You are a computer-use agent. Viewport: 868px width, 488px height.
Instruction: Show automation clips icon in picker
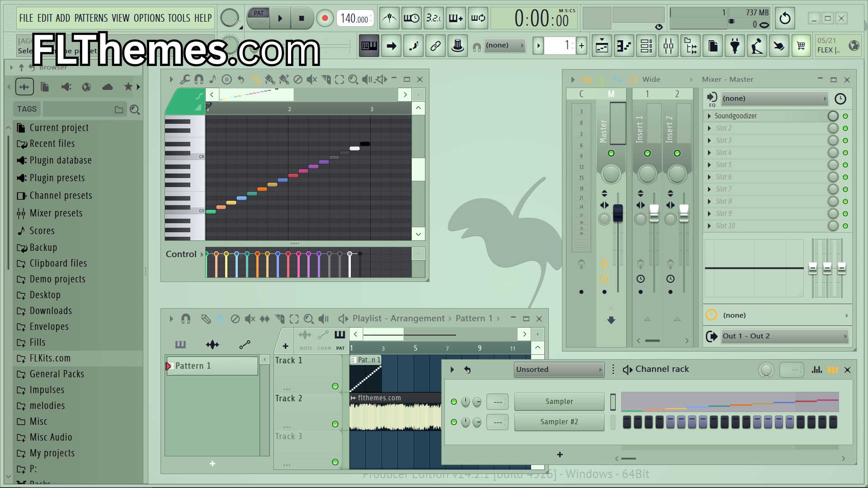click(245, 345)
